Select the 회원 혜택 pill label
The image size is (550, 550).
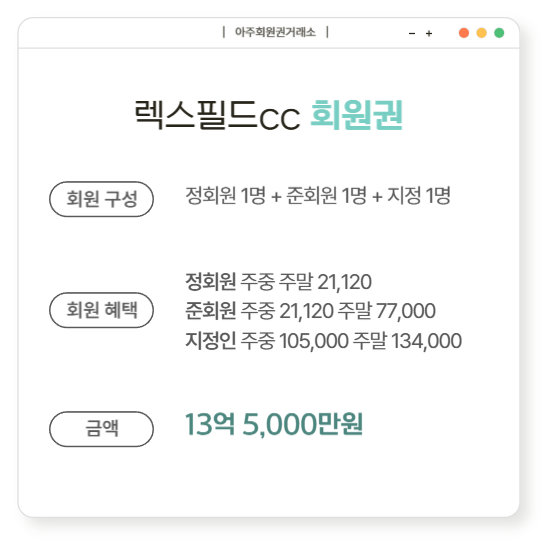[x=101, y=310]
